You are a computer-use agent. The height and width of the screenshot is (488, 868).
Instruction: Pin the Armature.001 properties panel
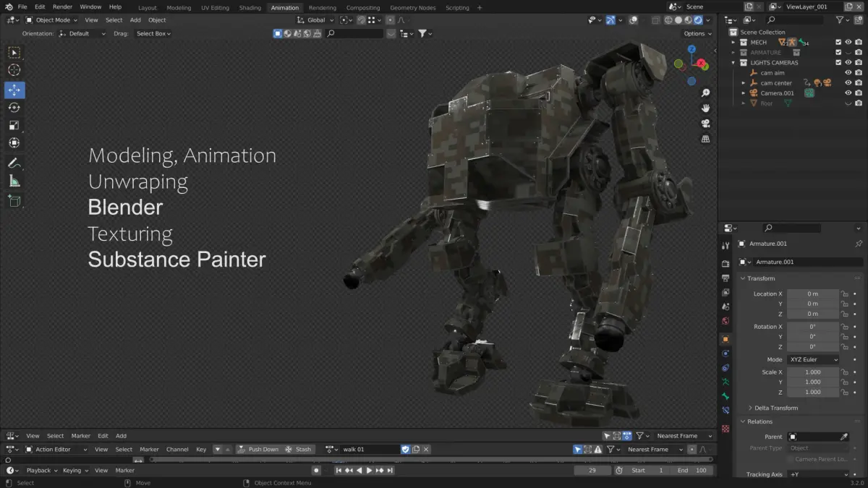859,244
